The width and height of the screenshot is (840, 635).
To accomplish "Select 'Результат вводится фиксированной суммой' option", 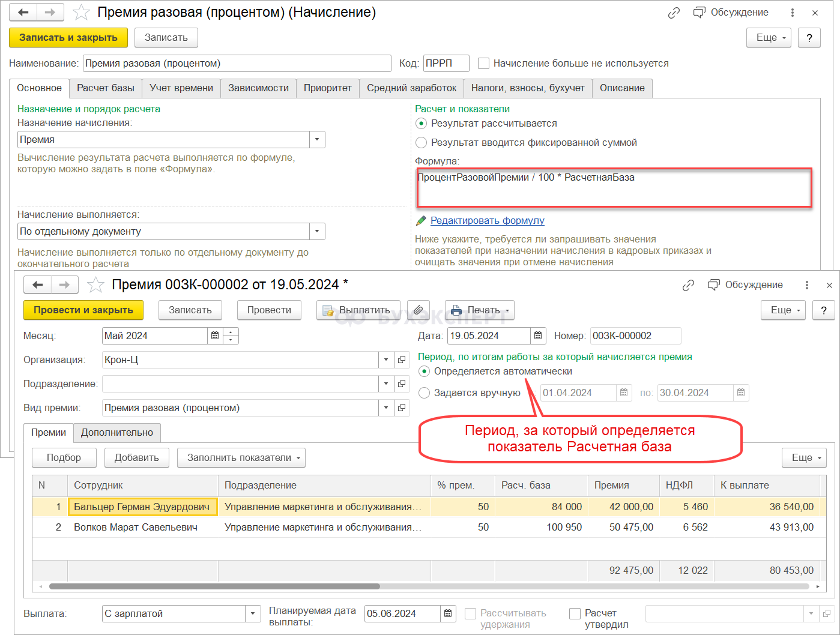I will pos(422,143).
